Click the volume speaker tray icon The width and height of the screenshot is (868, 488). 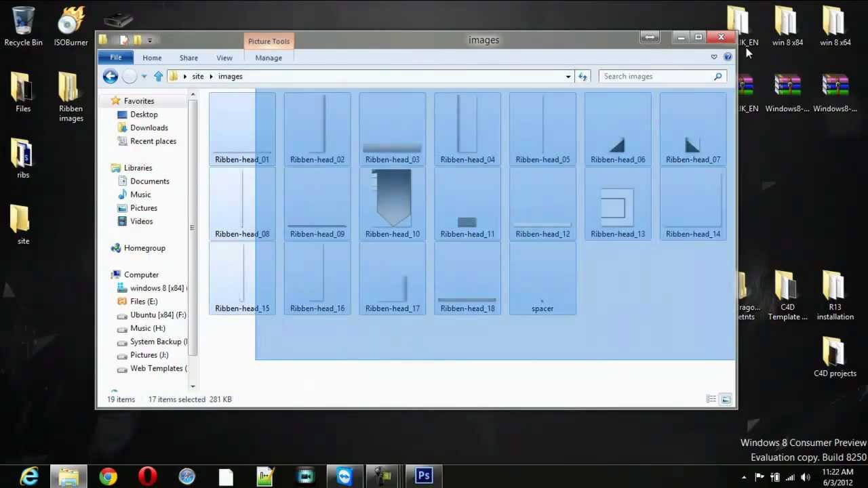click(805, 477)
